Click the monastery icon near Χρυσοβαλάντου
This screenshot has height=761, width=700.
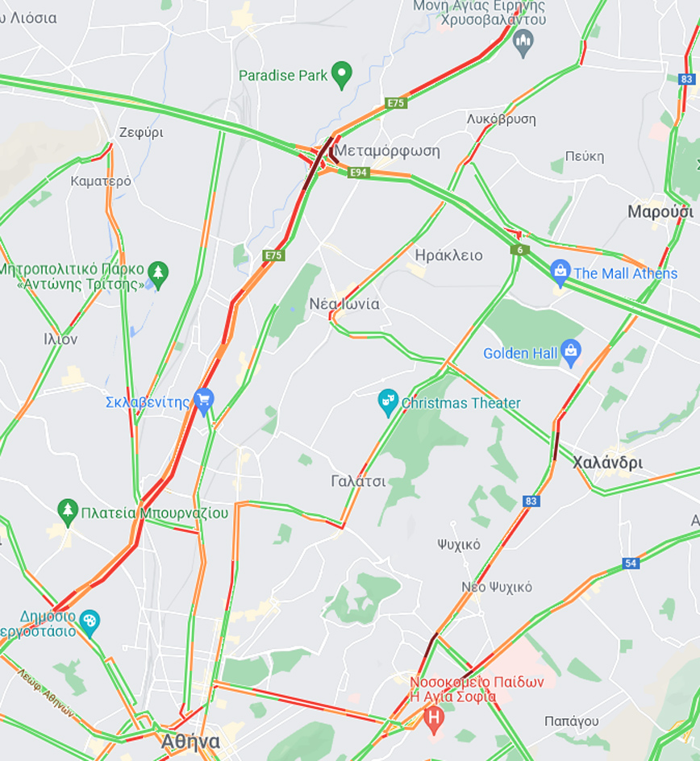[x=523, y=43]
